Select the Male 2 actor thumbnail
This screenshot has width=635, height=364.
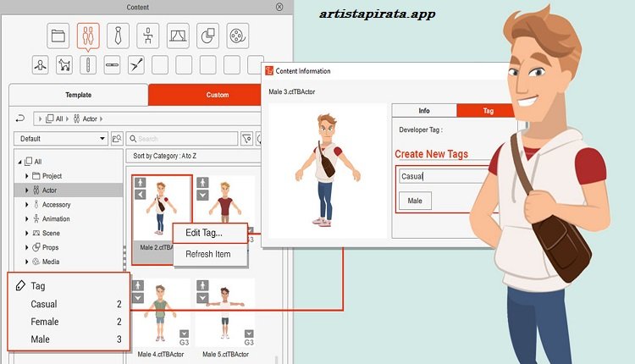click(x=162, y=220)
